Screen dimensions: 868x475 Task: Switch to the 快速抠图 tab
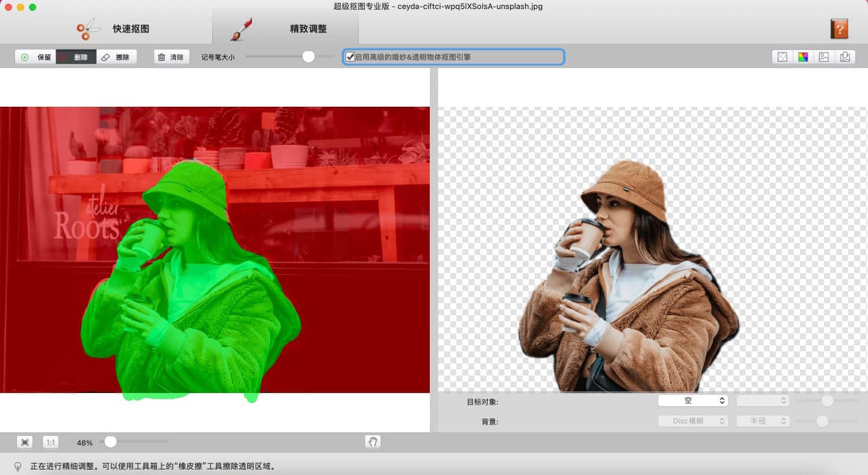[113, 28]
